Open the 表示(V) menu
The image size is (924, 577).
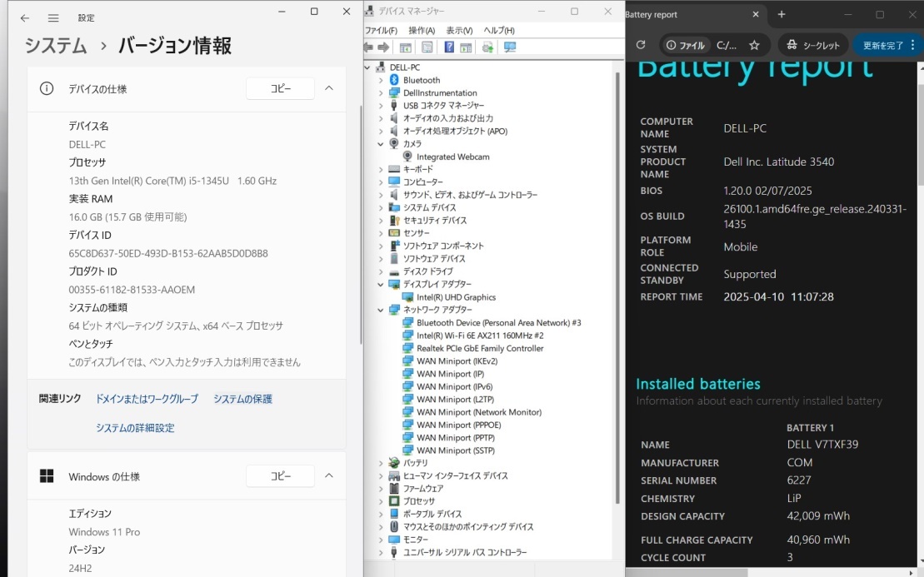[459, 30]
